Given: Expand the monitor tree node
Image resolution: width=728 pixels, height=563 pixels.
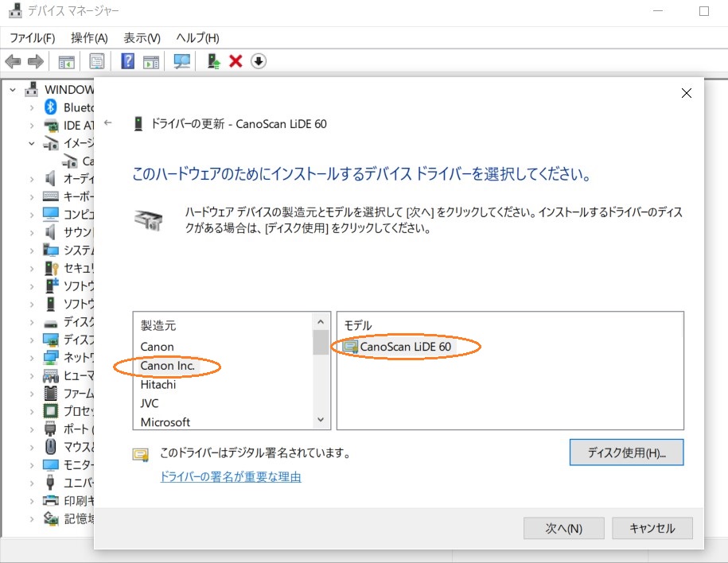Looking at the screenshot, I should pos(32,465).
